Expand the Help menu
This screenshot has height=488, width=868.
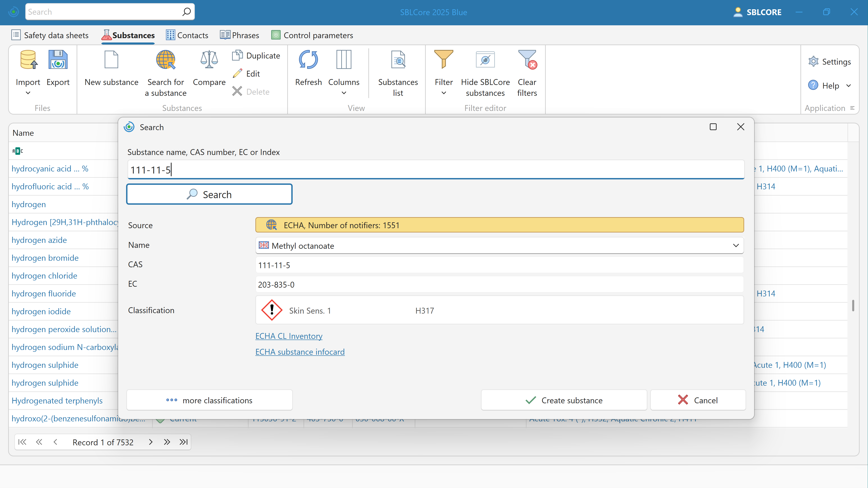pos(849,86)
